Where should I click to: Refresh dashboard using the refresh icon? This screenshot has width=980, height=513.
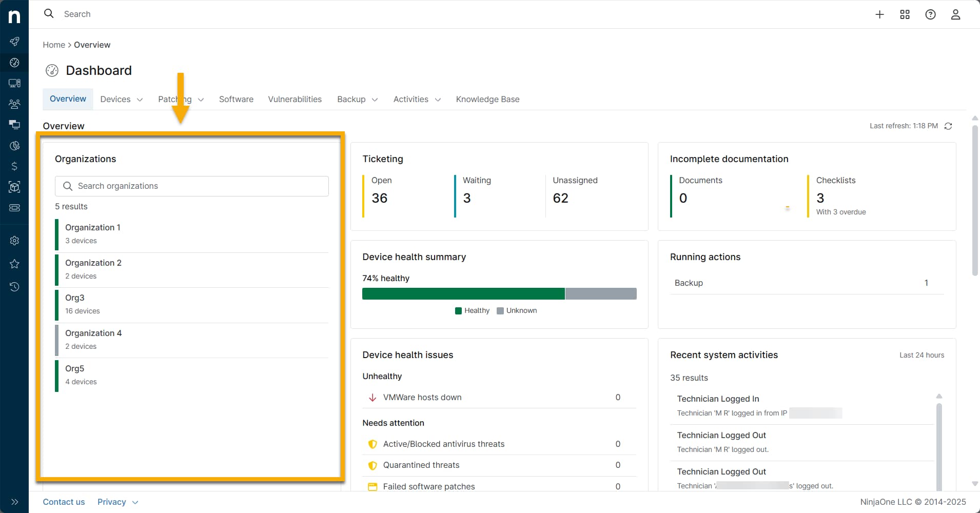949,126
